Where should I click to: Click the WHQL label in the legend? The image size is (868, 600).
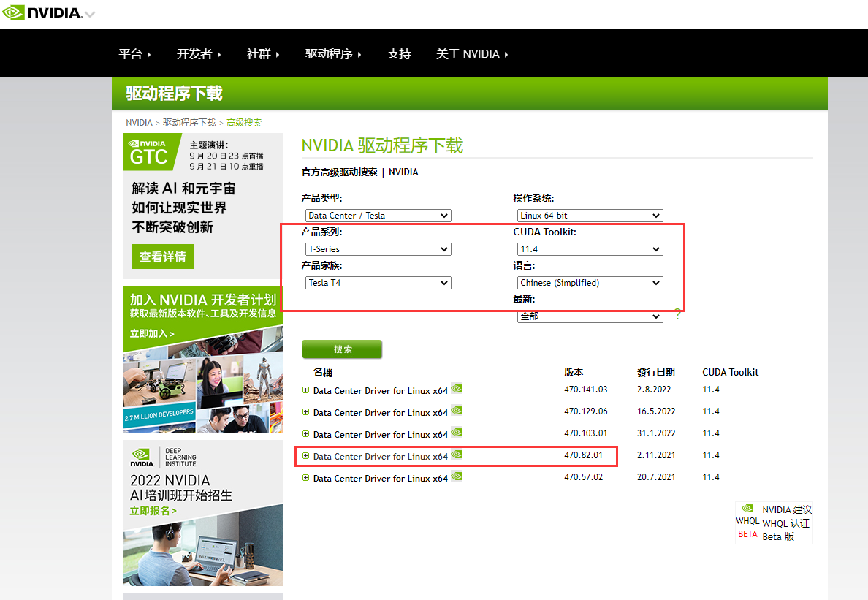point(747,521)
